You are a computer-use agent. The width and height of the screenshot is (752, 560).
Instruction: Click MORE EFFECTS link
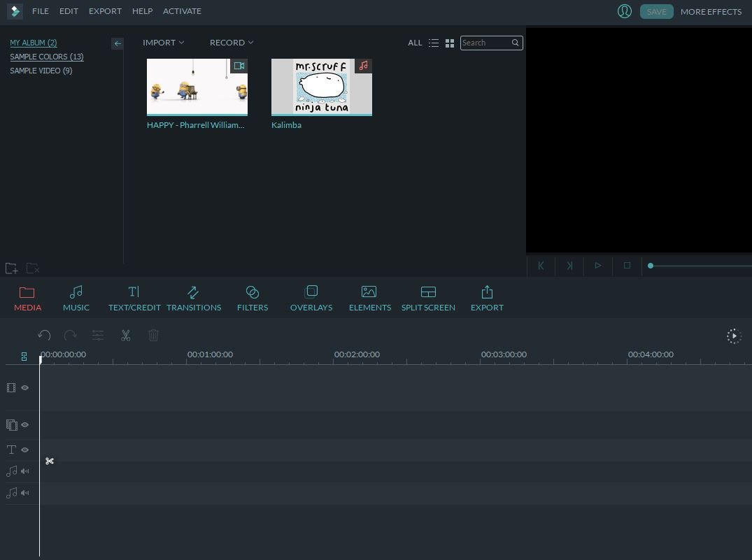coord(711,11)
